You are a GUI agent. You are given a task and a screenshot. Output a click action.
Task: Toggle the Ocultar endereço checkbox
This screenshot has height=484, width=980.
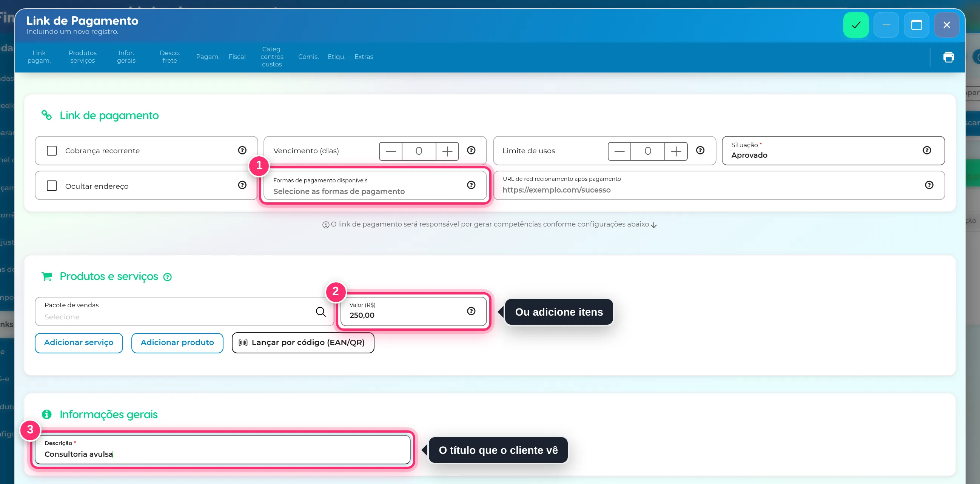(x=52, y=186)
